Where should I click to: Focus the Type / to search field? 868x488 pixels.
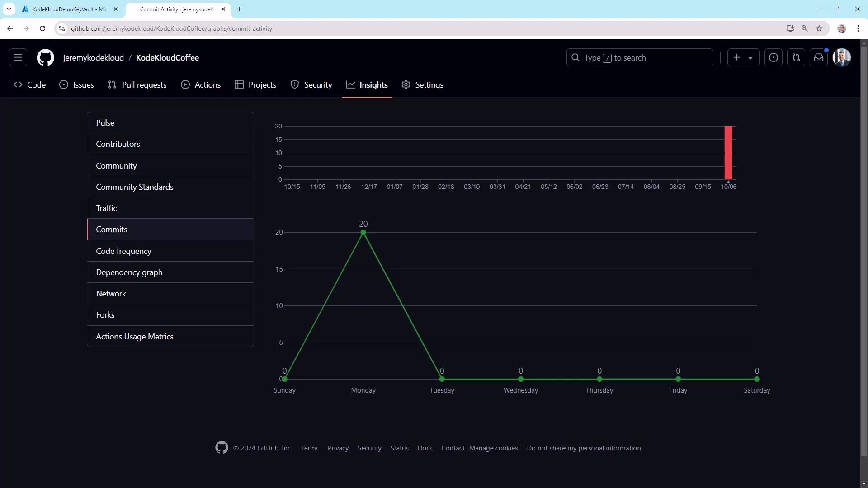[x=639, y=58]
